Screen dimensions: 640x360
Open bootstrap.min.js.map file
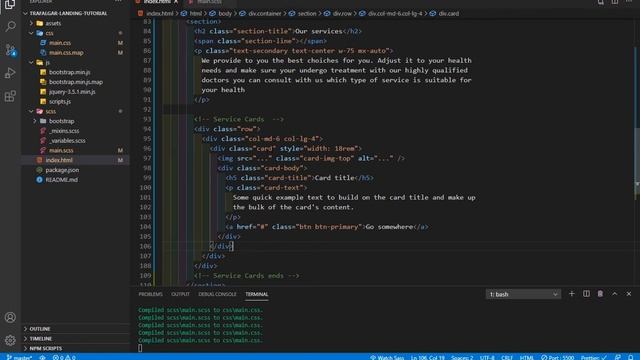pos(76,82)
